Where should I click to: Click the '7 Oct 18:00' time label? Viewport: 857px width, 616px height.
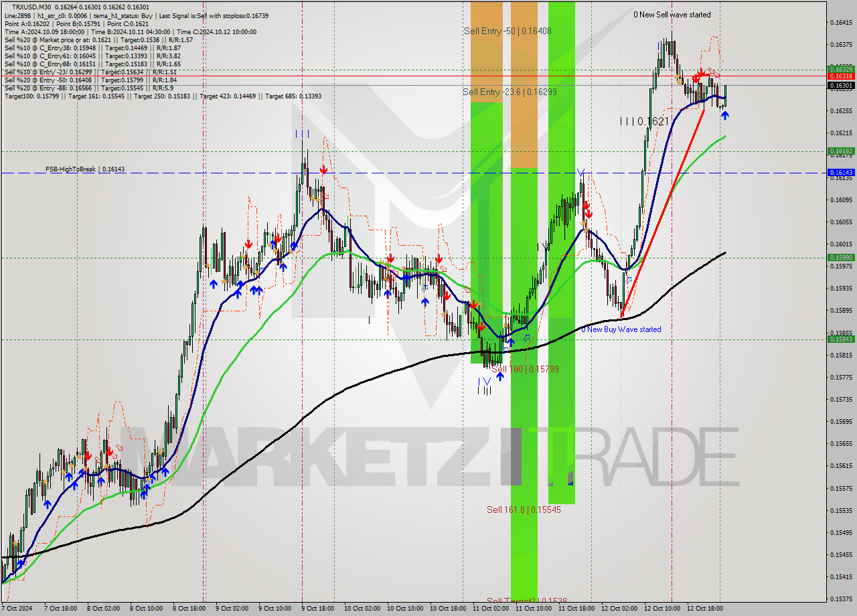tap(60, 609)
